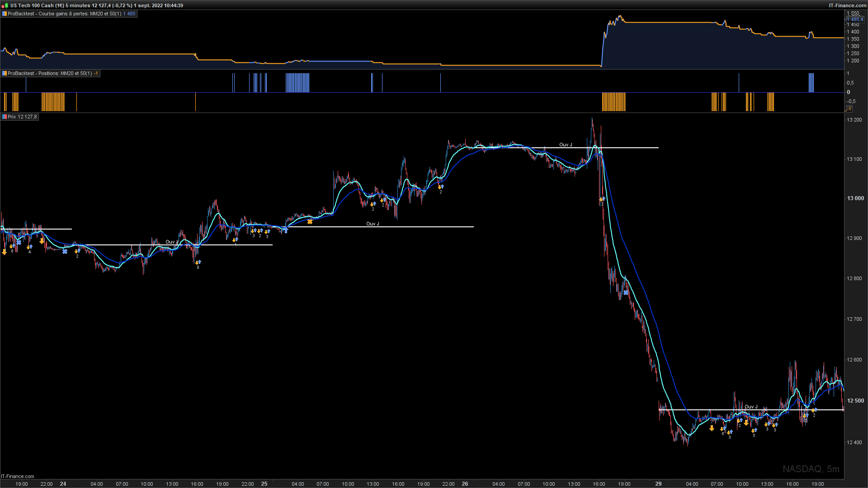Select the Prix price panel label

click(22, 117)
